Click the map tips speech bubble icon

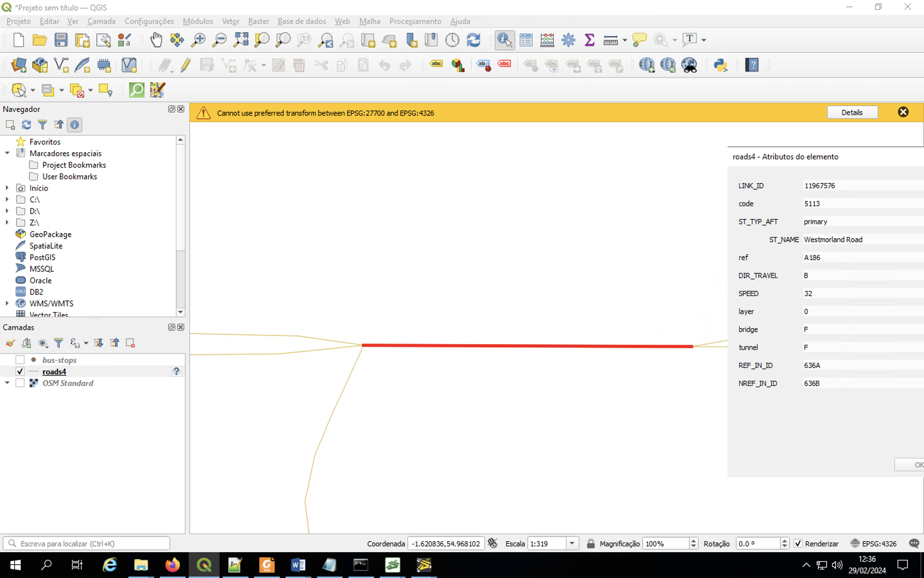click(x=639, y=40)
